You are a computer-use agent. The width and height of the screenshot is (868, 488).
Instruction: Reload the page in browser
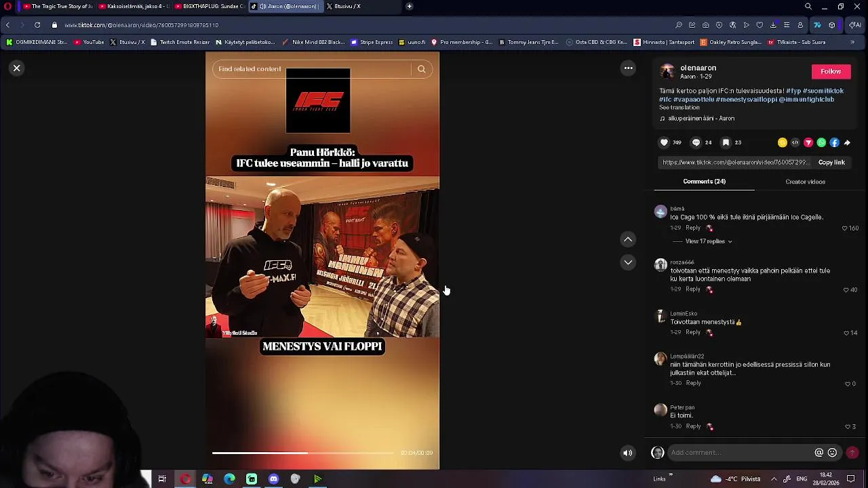tap(37, 25)
